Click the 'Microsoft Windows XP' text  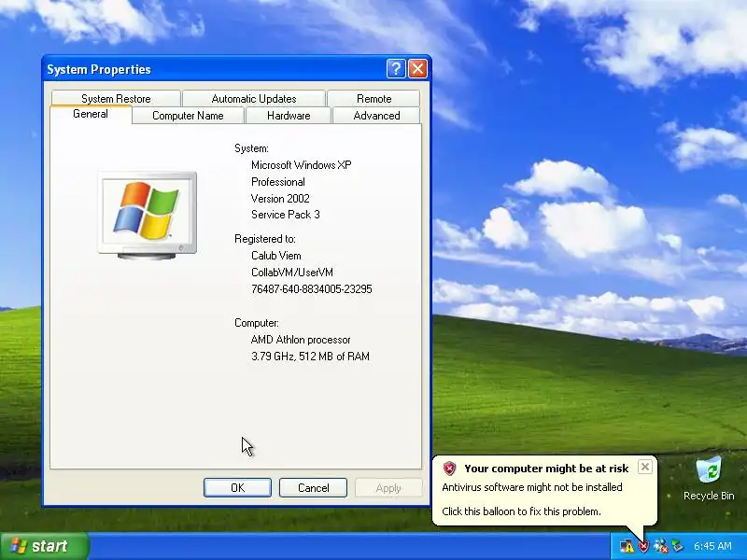(301, 165)
